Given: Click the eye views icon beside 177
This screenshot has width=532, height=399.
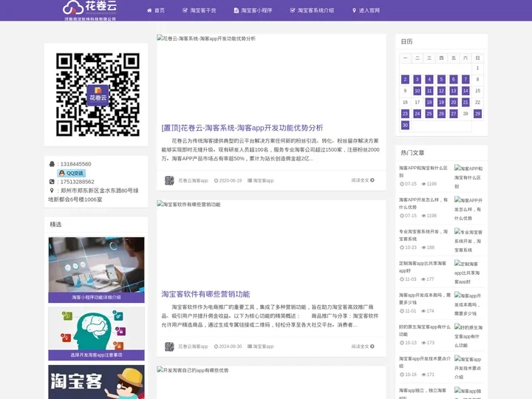Looking at the screenshot, I should (423, 279).
